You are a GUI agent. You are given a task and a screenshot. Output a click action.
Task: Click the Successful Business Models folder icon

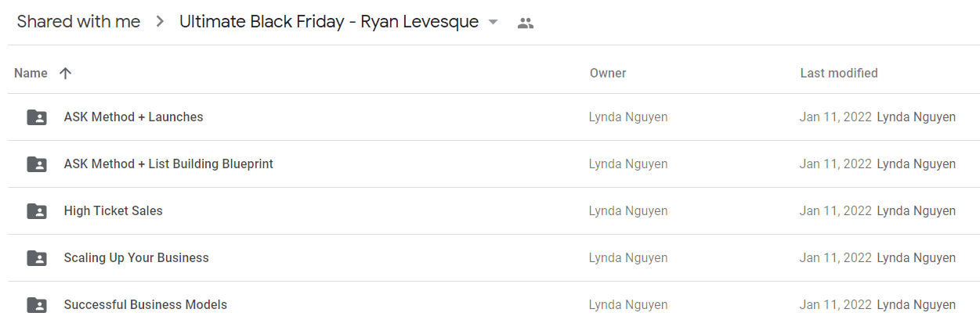36,305
